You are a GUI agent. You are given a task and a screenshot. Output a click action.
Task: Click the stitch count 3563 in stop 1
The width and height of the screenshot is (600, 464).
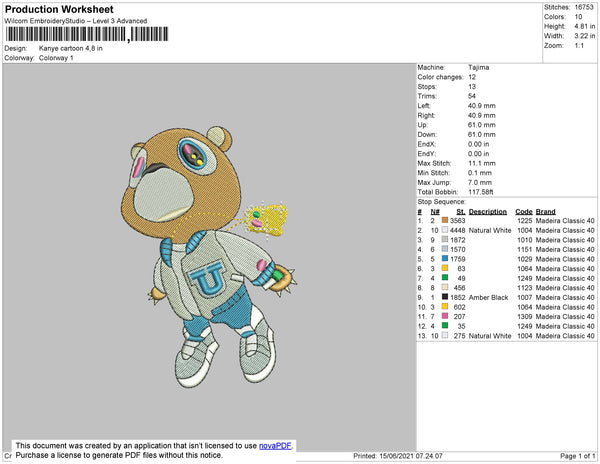coord(458,221)
